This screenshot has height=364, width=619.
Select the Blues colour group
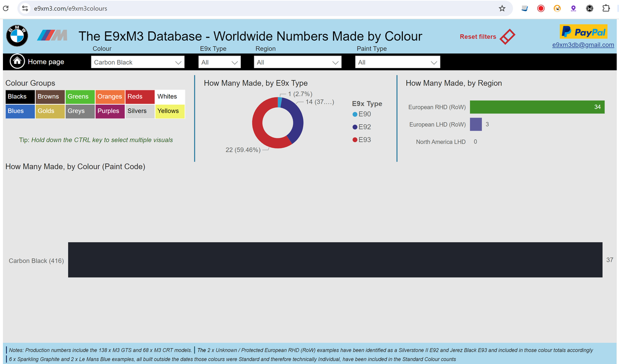pos(20,111)
